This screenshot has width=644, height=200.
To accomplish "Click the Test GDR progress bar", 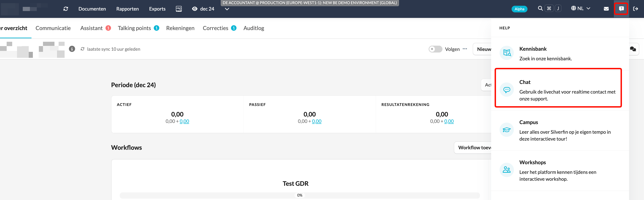I will [x=299, y=195].
